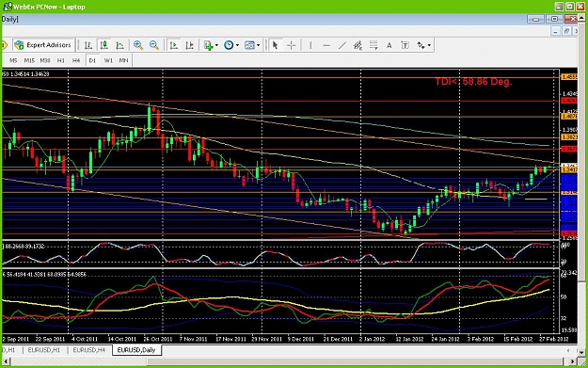588x368 pixels.
Task: Click horizontal scrollbar left arrow
Action: coord(6,361)
